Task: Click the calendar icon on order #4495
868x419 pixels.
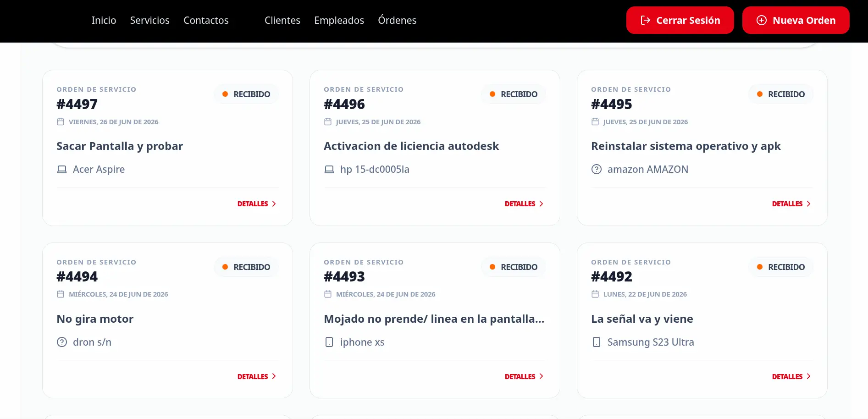Action: tap(595, 121)
